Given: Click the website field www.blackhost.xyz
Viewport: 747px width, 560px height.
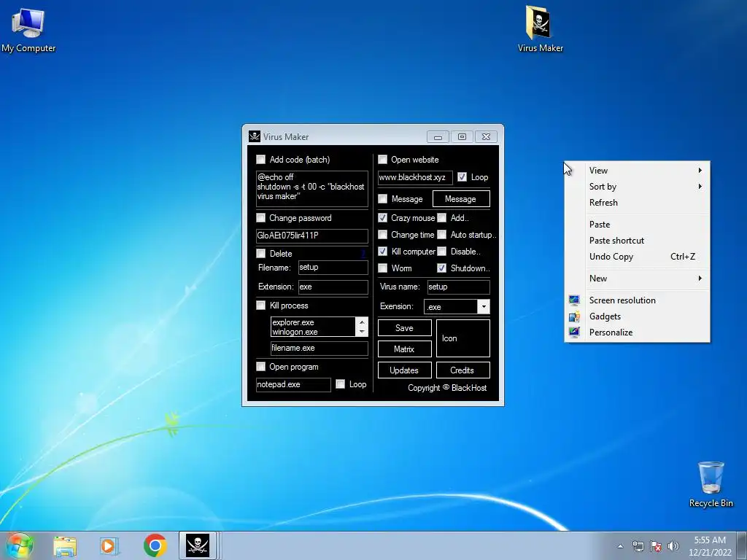Looking at the screenshot, I should 415,178.
